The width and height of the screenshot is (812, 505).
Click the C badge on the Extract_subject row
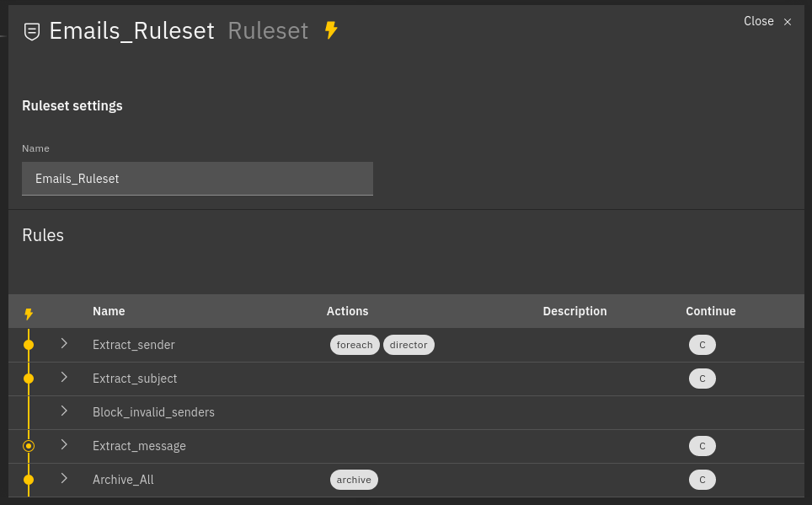pos(702,379)
